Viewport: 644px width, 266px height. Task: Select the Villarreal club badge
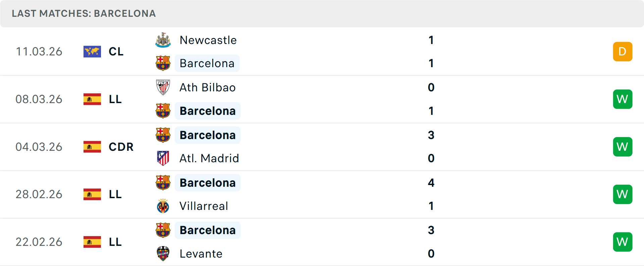[163, 206]
